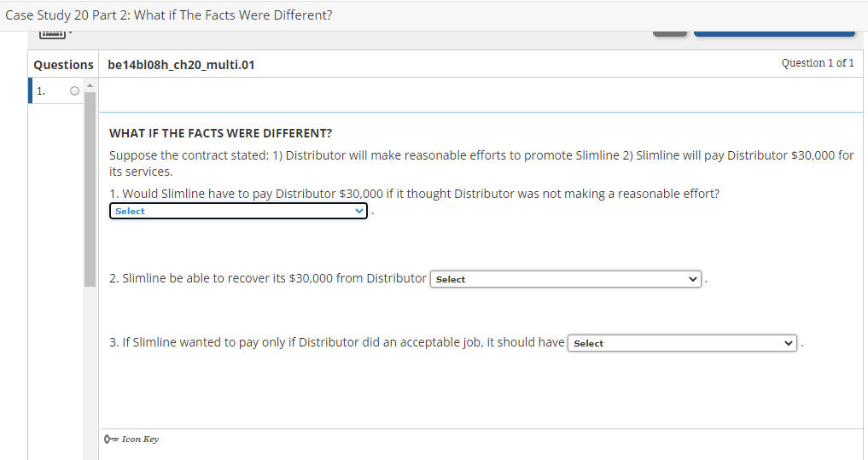Click the blue button at top right

coord(774,34)
